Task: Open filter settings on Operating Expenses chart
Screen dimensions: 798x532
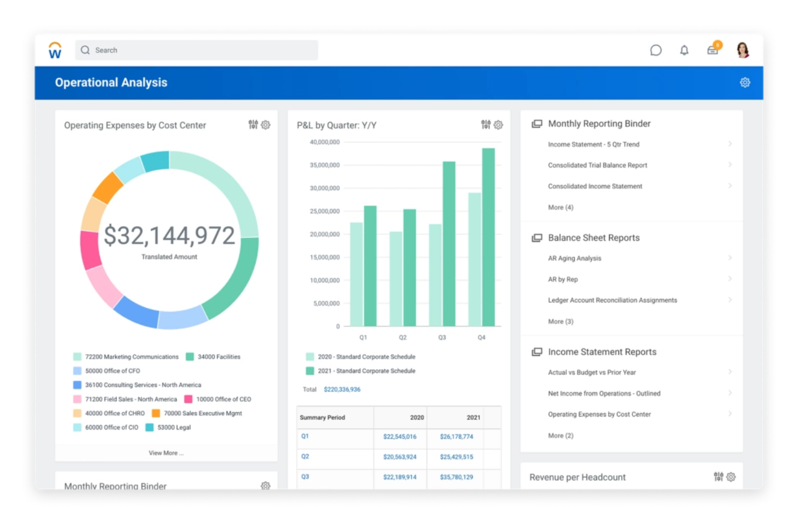Action: 253,125
